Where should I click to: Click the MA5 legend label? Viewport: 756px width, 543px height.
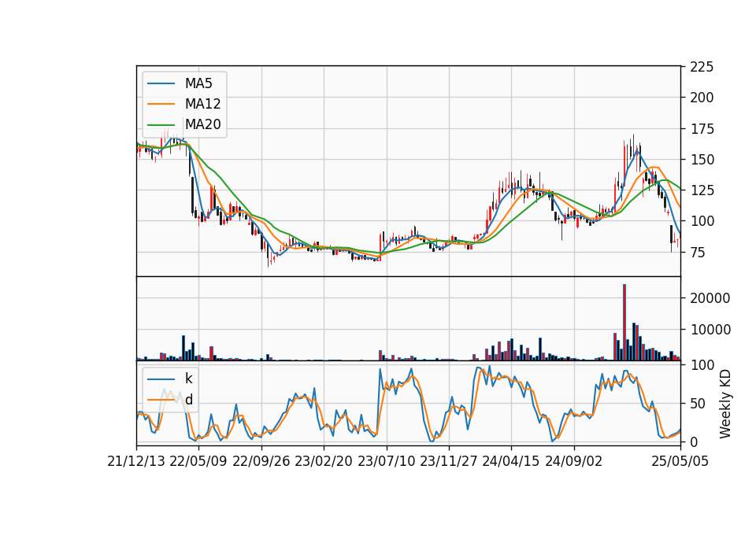point(198,83)
